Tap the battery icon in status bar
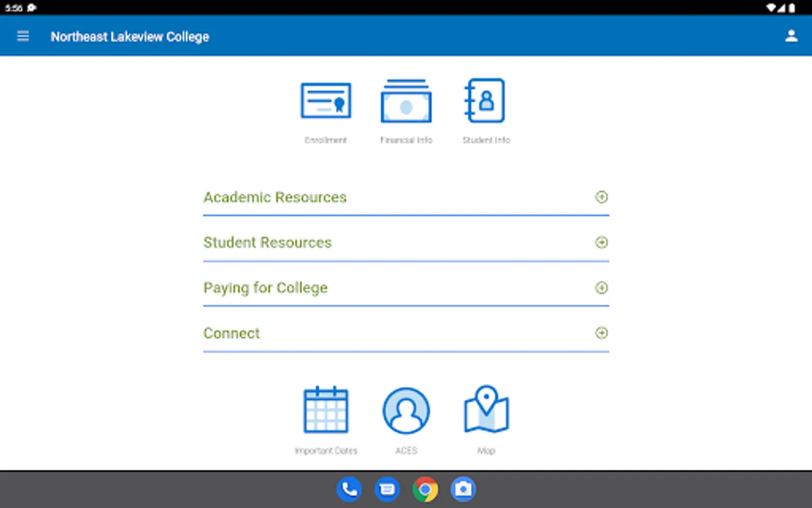Viewport: 812px width, 508px height. point(792,8)
